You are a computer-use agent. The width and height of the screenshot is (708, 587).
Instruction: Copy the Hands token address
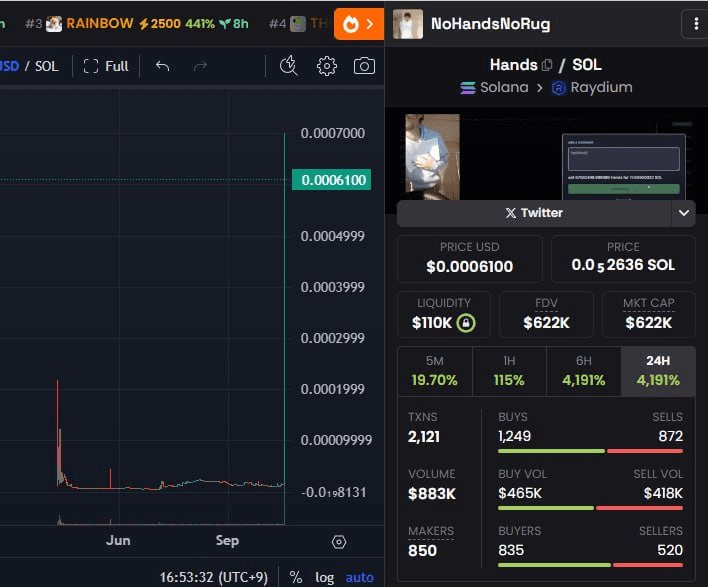pyautogui.click(x=547, y=65)
